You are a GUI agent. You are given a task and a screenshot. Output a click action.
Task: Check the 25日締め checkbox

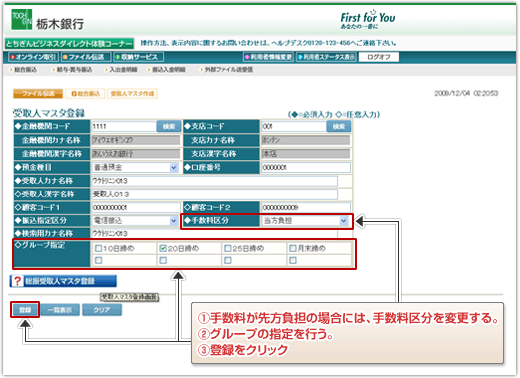pos(228,248)
